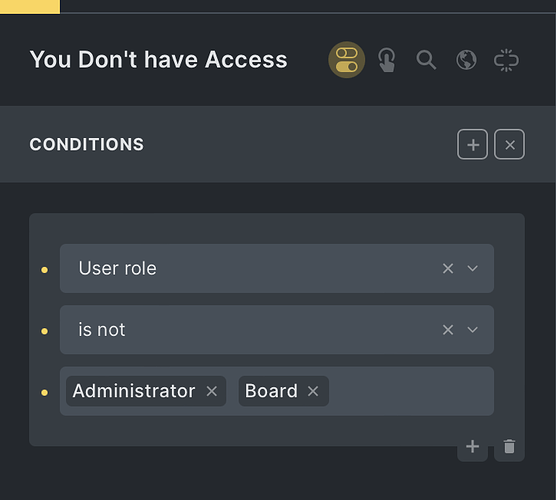Clear the "is not" comparison selection
556x500 pixels.
[448, 330]
